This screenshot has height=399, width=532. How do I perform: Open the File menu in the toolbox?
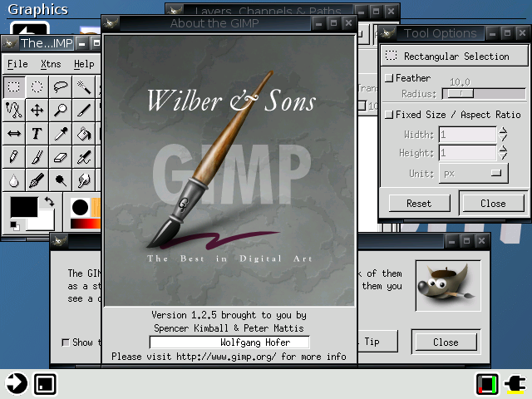coord(17,64)
